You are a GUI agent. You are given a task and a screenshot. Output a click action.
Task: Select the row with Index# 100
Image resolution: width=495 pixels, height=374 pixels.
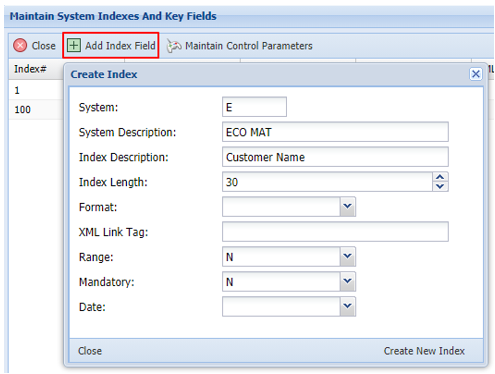click(x=36, y=109)
